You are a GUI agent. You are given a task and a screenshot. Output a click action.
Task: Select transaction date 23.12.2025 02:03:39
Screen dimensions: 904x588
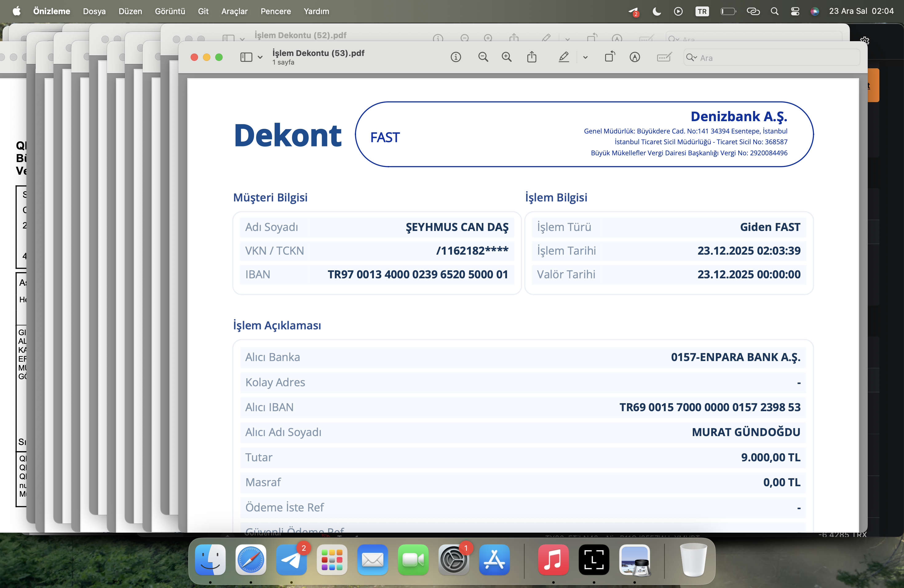pyautogui.click(x=749, y=251)
